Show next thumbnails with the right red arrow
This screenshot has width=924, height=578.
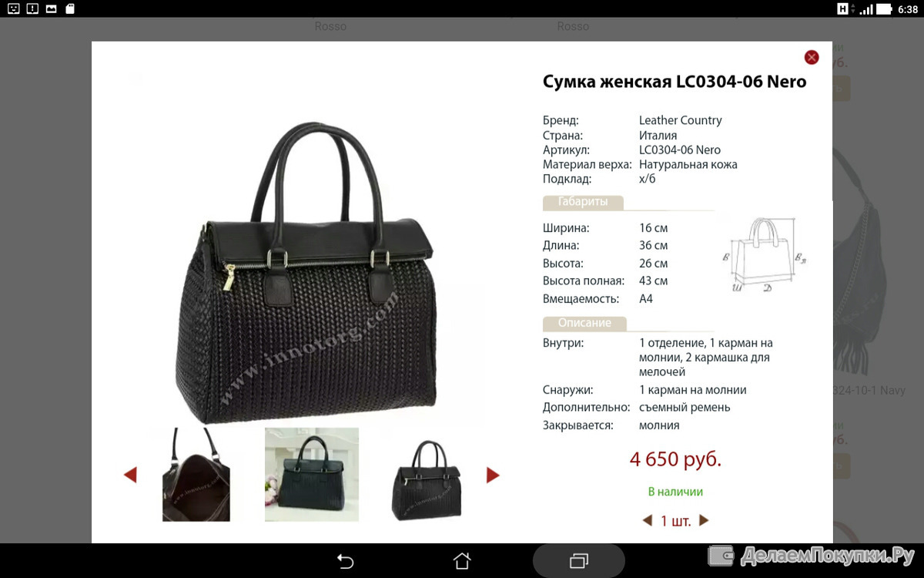pyautogui.click(x=493, y=475)
